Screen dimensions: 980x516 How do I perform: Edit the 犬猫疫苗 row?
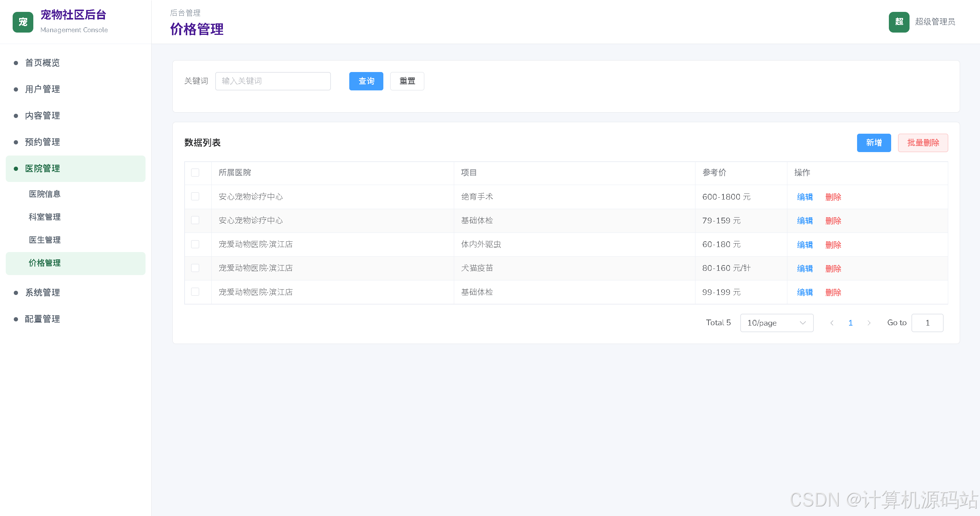click(805, 269)
